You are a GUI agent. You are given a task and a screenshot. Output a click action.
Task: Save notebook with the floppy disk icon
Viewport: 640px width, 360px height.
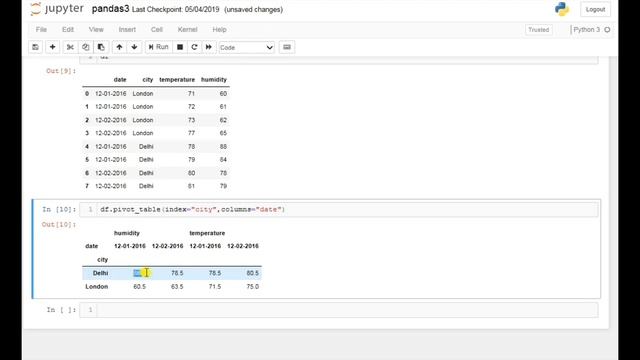(x=36, y=47)
